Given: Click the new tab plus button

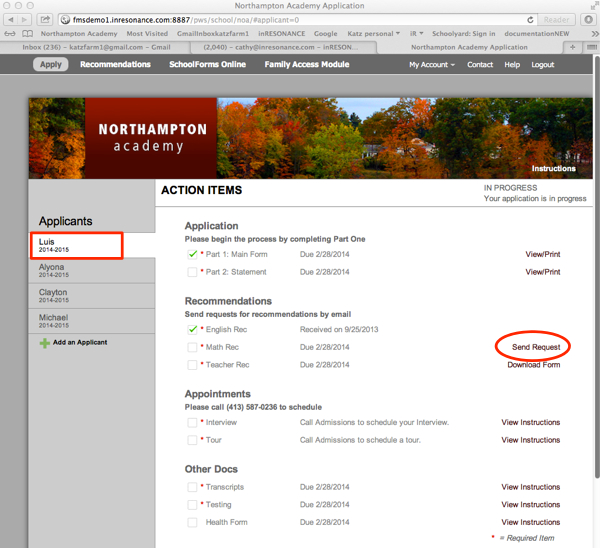Looking at the screenshot, I should click(x=572, y=47).
